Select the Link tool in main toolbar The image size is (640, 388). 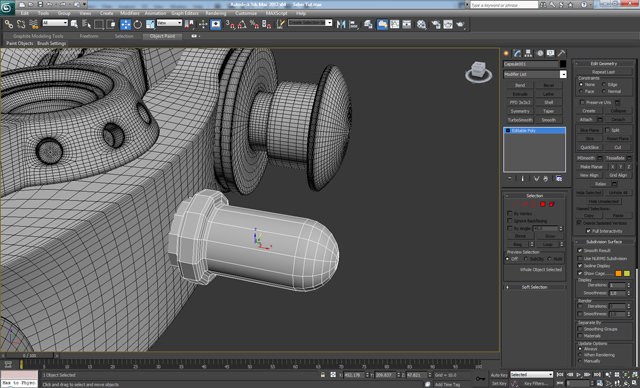[x=9, y=24]
